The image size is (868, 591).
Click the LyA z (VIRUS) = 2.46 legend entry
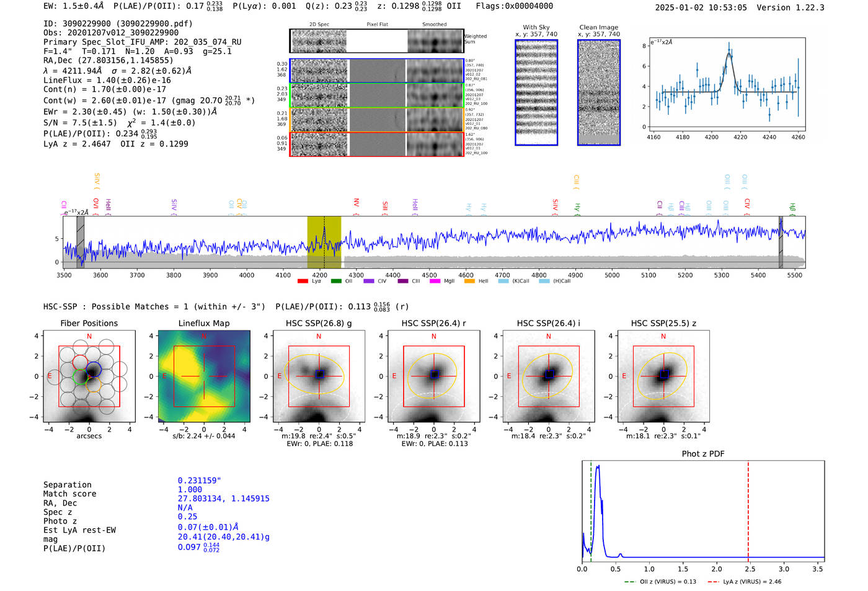click(744, 582)
